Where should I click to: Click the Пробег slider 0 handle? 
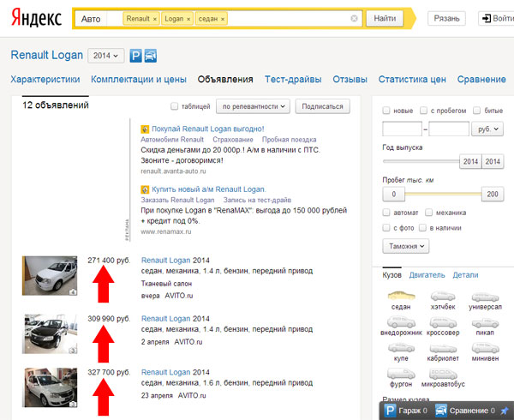394,194
